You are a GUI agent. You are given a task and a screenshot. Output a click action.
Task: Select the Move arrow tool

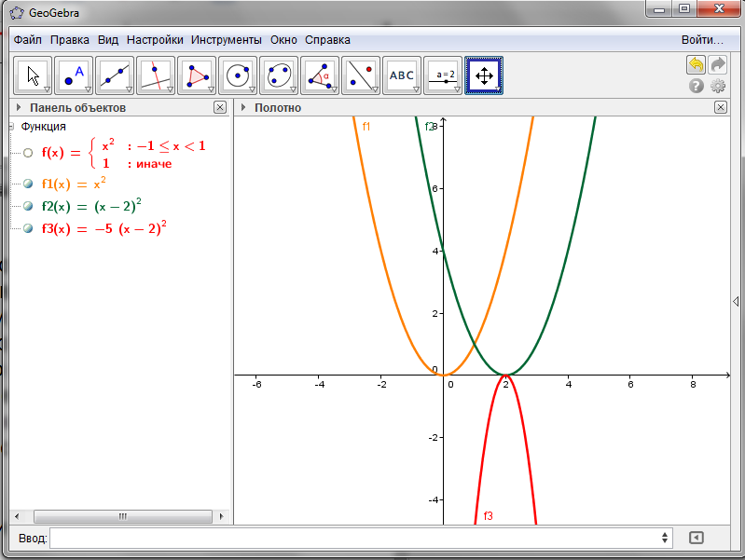pyautogui.click(x=33, y=75)
